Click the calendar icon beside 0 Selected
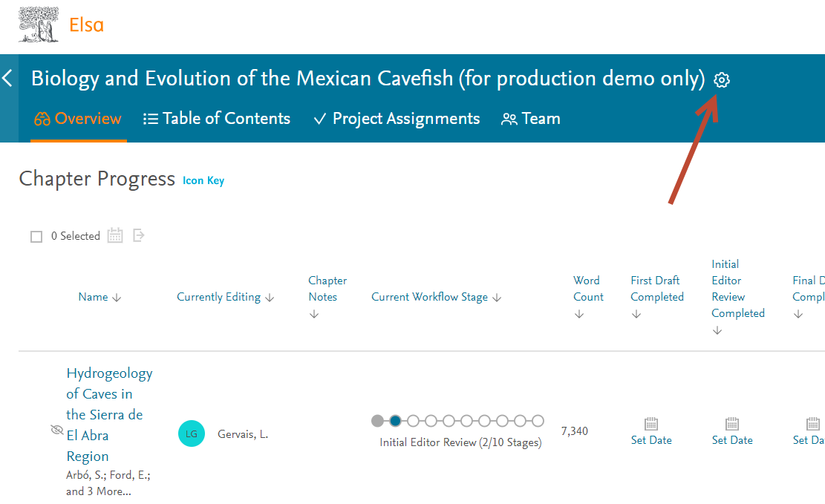The image size is (825, 504). pyautogui.click(x=115, y=236)
